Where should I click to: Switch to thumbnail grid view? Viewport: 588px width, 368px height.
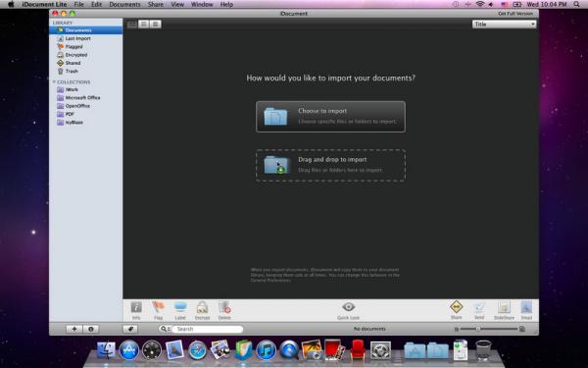(132, 24)
